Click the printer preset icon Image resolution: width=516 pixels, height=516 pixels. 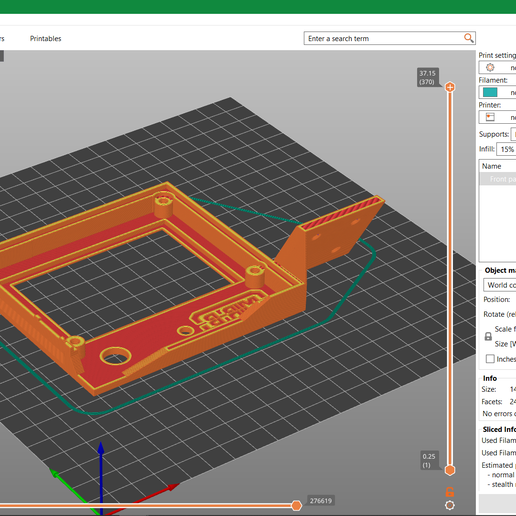(490, 117)
